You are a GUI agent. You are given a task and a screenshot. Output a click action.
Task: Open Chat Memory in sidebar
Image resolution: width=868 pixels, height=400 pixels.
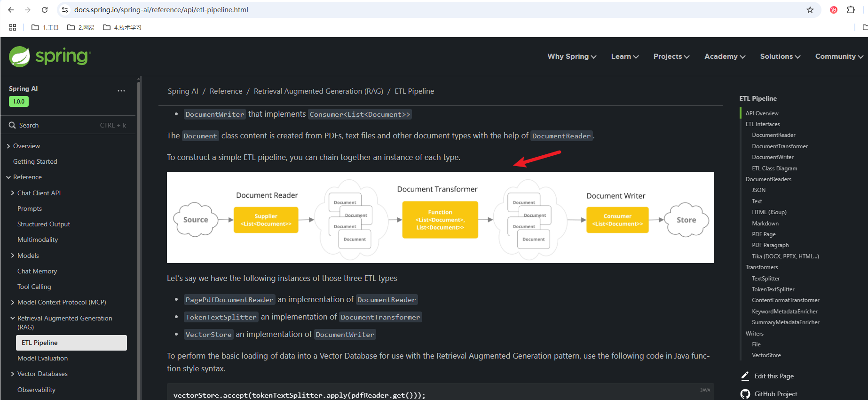37,271
